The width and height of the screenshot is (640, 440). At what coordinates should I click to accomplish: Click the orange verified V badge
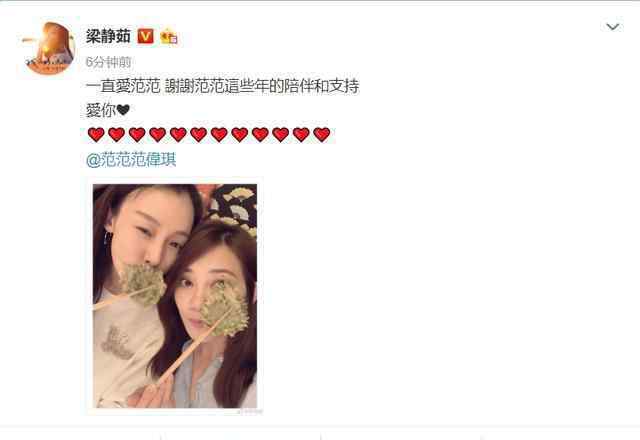coord(145,36)
